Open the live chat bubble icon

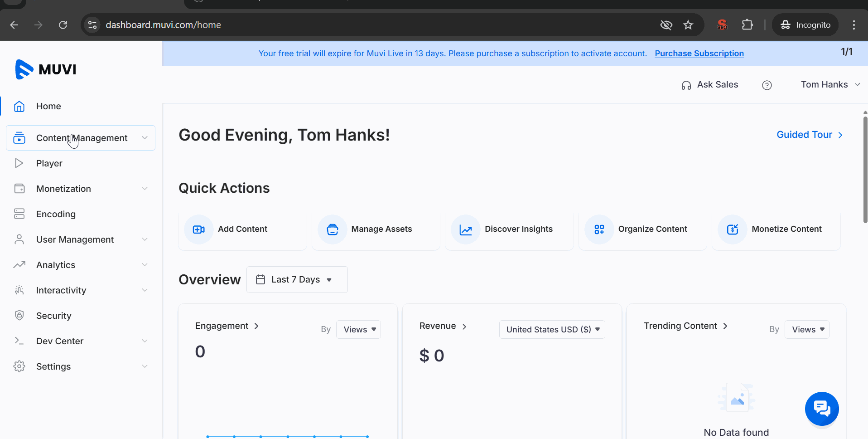pos(821,409)
